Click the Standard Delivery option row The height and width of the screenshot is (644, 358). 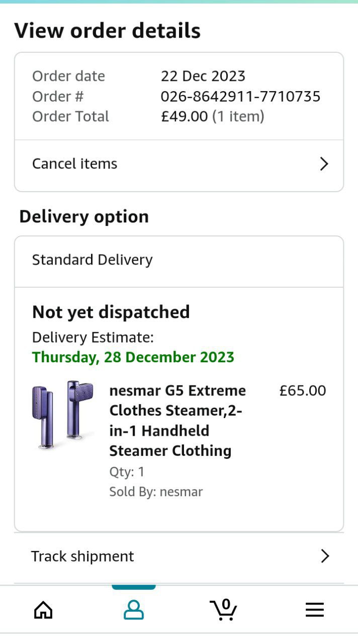coord(93,260)
